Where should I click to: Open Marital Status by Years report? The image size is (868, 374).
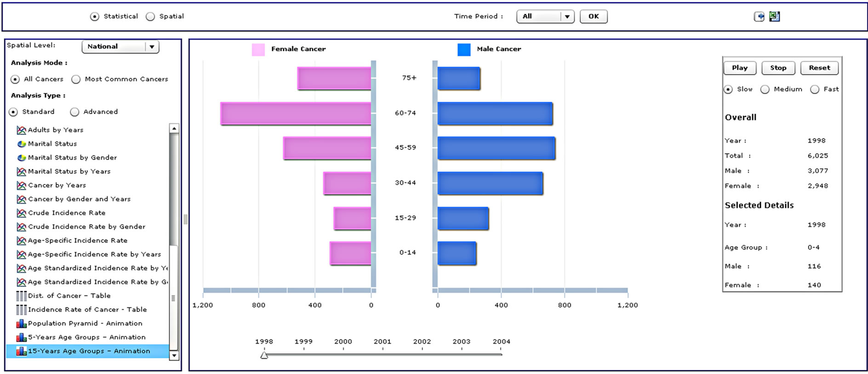(69, 172)
